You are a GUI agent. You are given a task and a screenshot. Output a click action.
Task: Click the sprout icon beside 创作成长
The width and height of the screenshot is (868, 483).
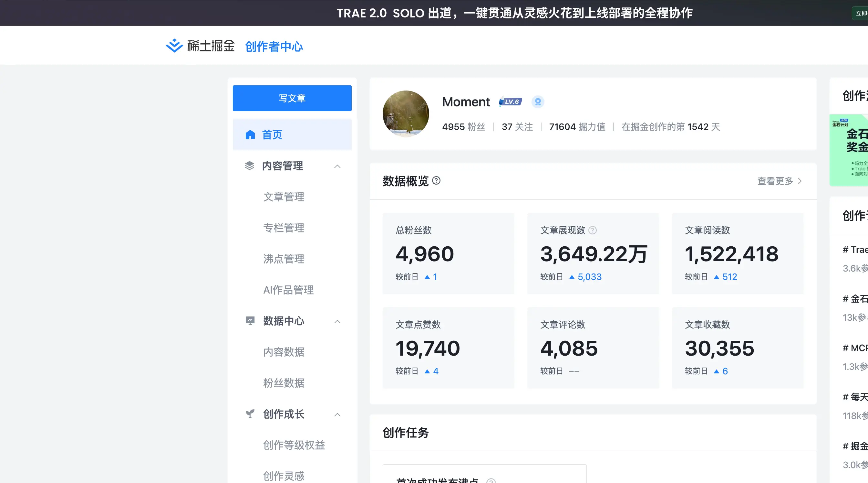tap(250, 413)
